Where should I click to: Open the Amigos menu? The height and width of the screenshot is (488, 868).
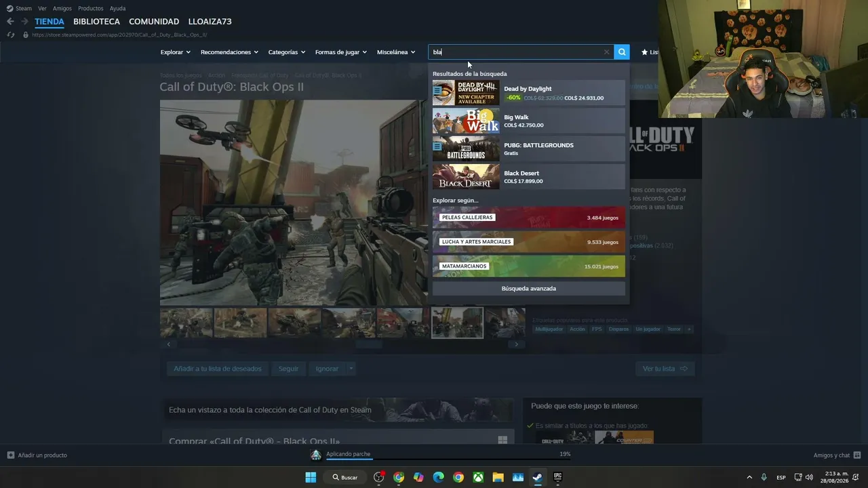coord(62,8)
